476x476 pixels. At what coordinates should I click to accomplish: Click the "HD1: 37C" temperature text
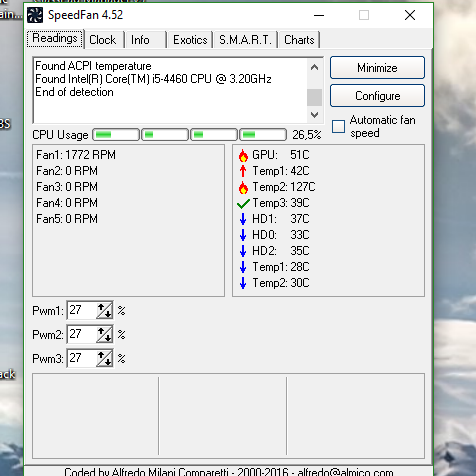281,219
